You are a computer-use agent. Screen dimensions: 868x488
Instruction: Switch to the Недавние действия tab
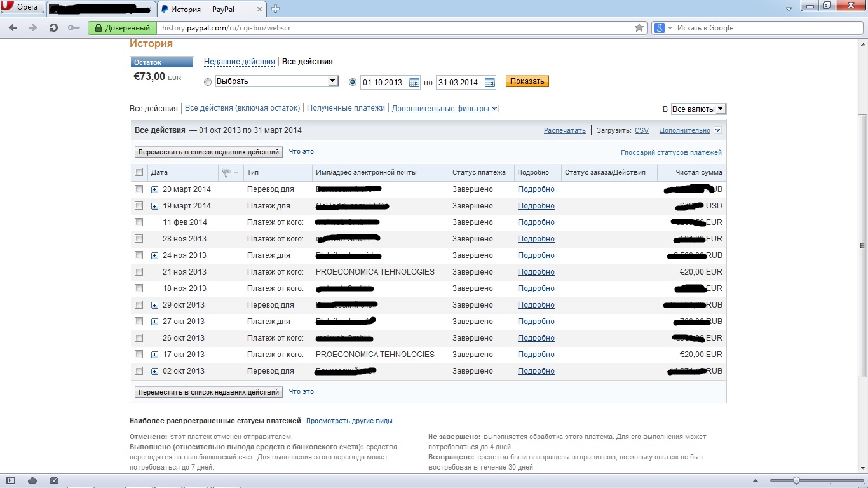click(239, 62)
